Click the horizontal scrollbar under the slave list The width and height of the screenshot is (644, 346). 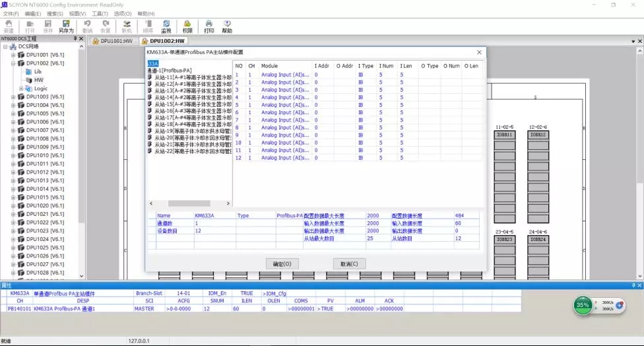(188, 203)
